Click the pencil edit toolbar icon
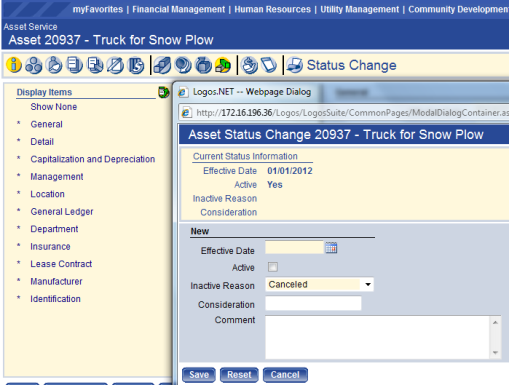The height and width of the screenshot is (385, 509). [115, 65]
